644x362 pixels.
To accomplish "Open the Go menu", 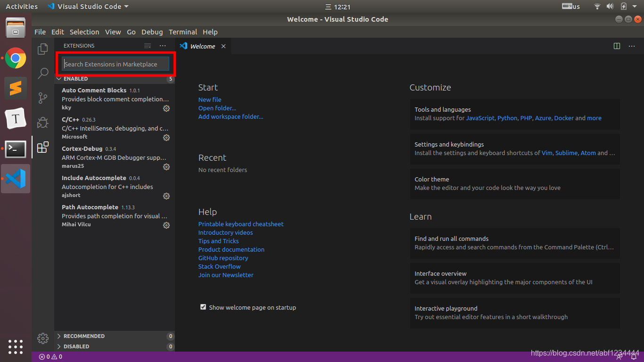I will pyautogui.click(x=131, y=32).
